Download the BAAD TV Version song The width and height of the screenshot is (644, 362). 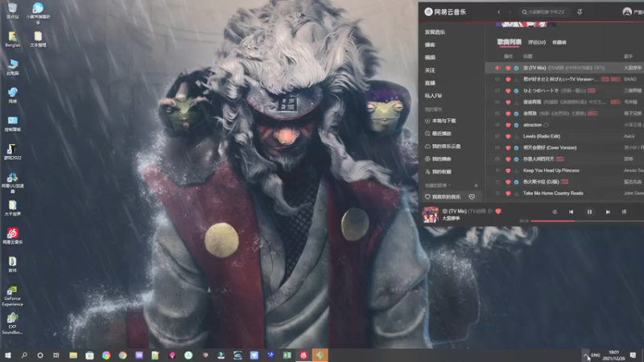coord(516,80)
